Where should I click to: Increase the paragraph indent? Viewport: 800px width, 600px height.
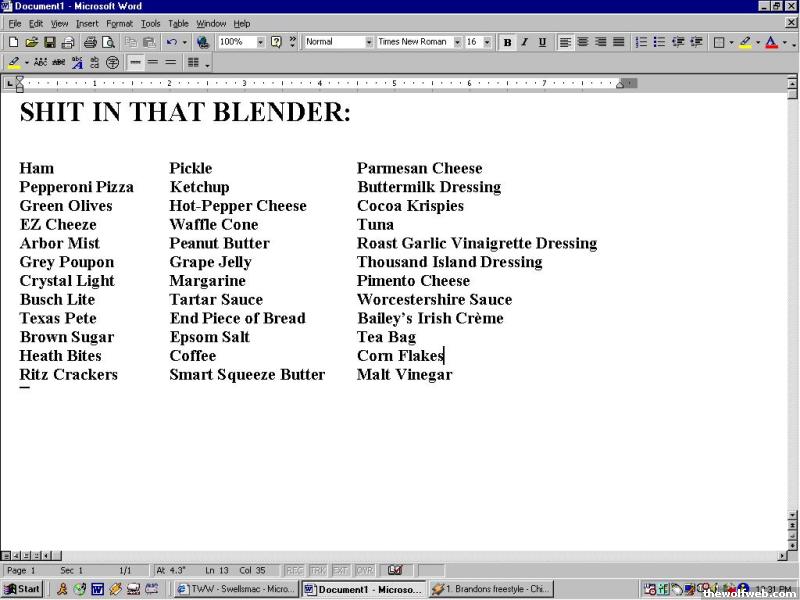point(696,42)
